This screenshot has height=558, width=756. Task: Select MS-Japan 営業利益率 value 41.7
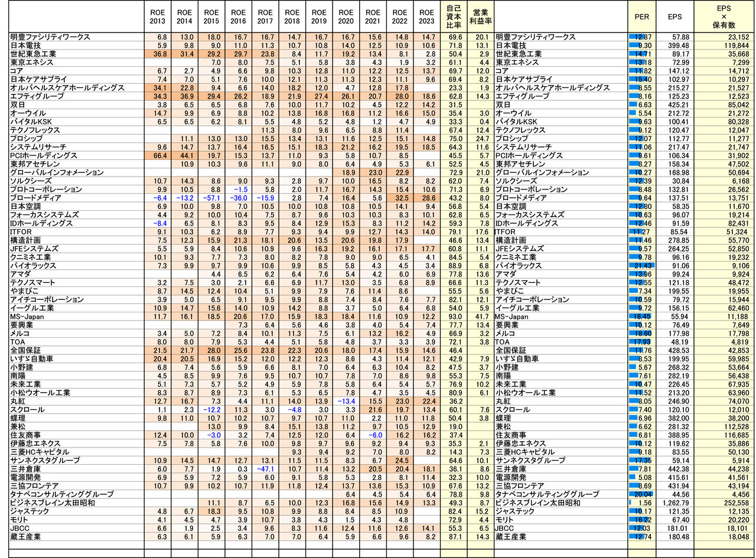[x=483, y=316]
